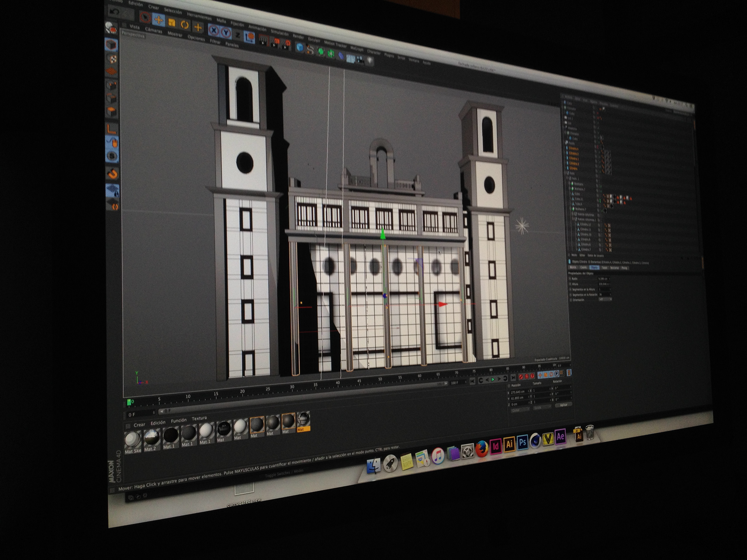
Task: Click the Render to Picture Viewer icon
Action: coord(275,43)
